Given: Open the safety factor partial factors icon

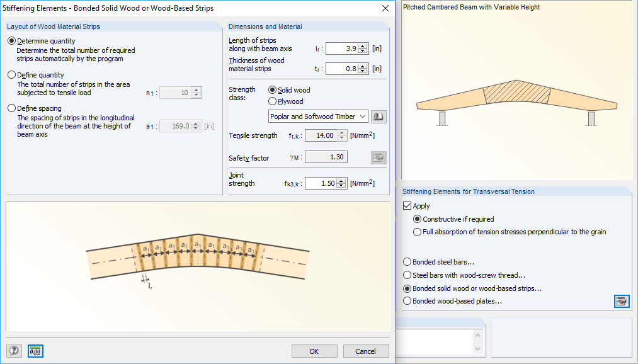Looking at the screenshot, I should click(x=379, y=157).
